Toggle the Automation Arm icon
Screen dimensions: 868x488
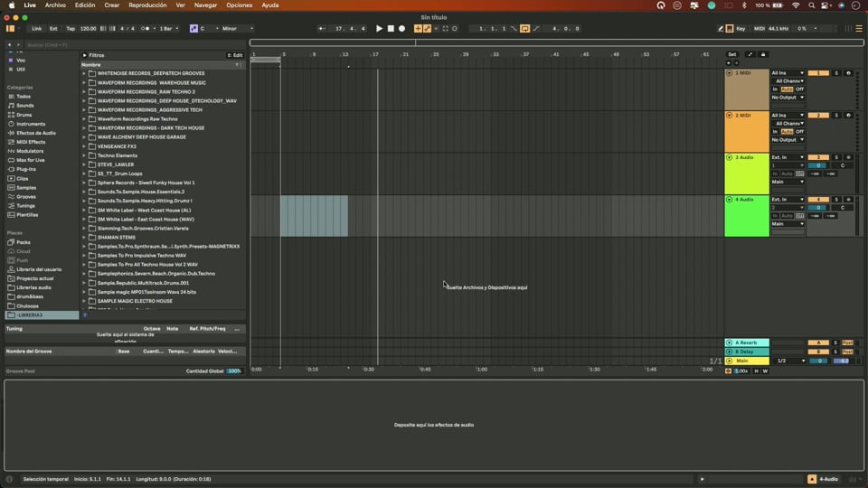(427, 28)
